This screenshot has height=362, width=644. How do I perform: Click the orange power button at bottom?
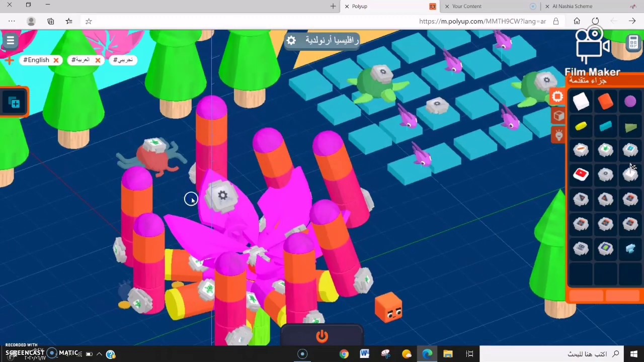(322, 336)
